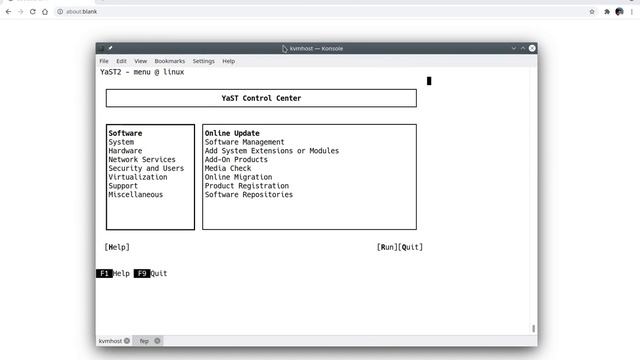Click the [Quit] button in YaST
This screenshot has height=360, width=640.
(x=411, y=247)
